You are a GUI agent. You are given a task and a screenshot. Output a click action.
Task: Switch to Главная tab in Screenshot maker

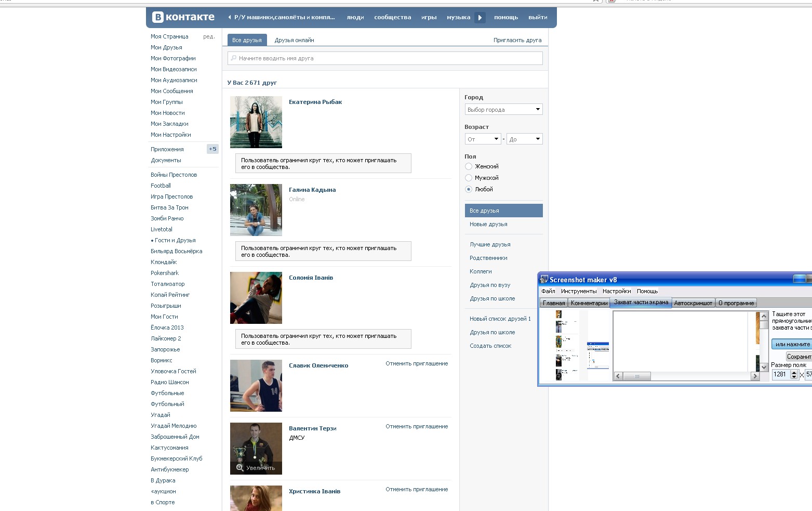(x=554, y=303)
